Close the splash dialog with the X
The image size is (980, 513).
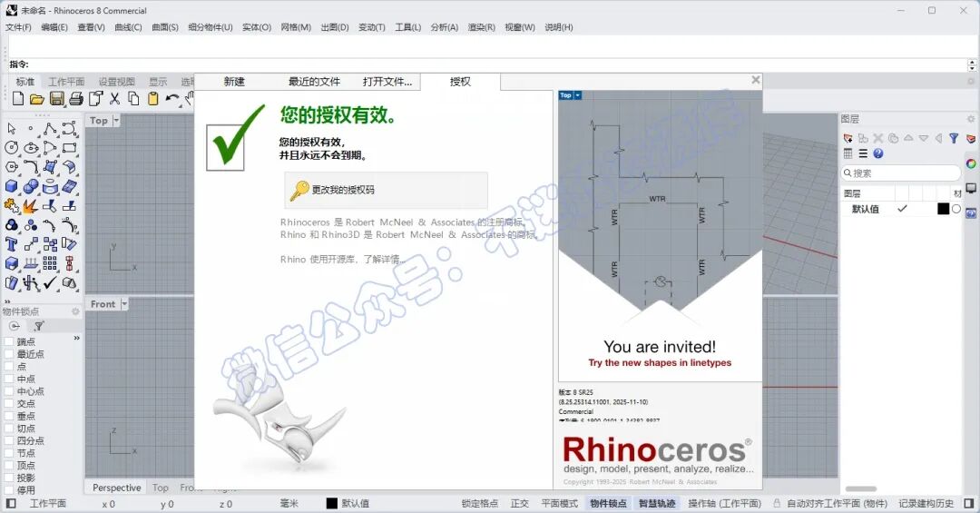[756, 80]
